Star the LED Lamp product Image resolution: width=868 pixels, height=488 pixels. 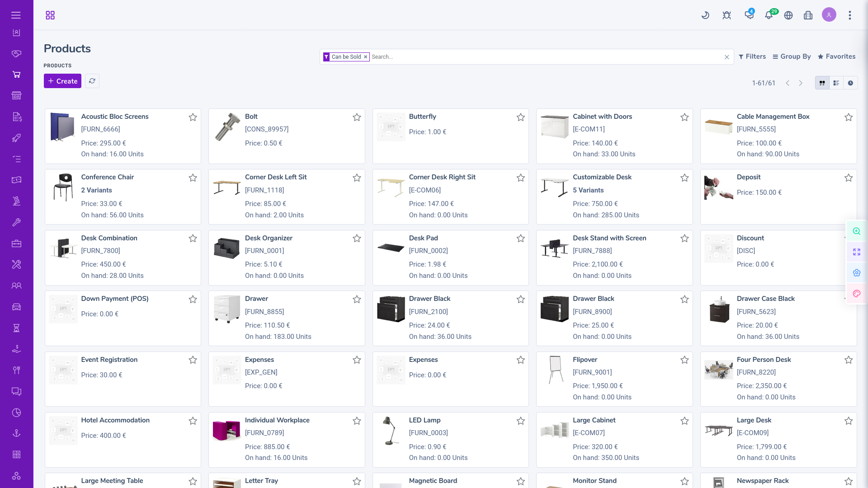[x=521, y=421]
